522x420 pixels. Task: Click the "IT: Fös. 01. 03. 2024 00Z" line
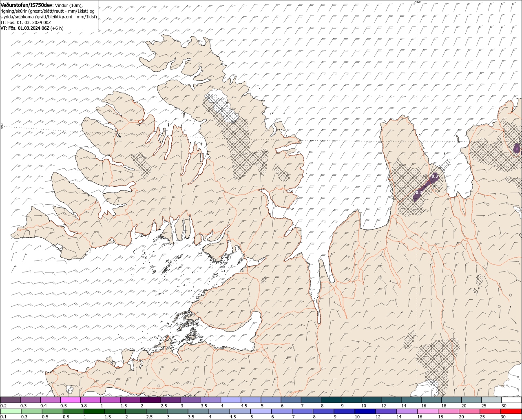click(x=26, y=22)
